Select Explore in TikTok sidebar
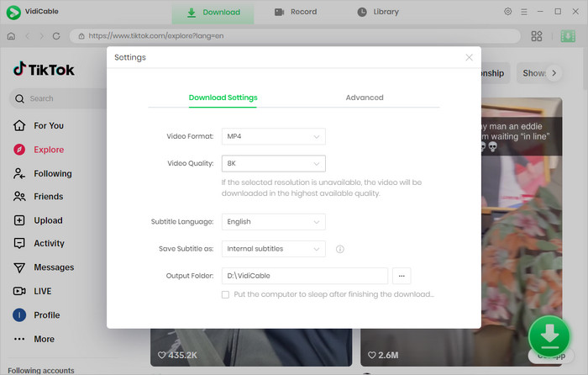588x375 pixels. coord(39,150)
